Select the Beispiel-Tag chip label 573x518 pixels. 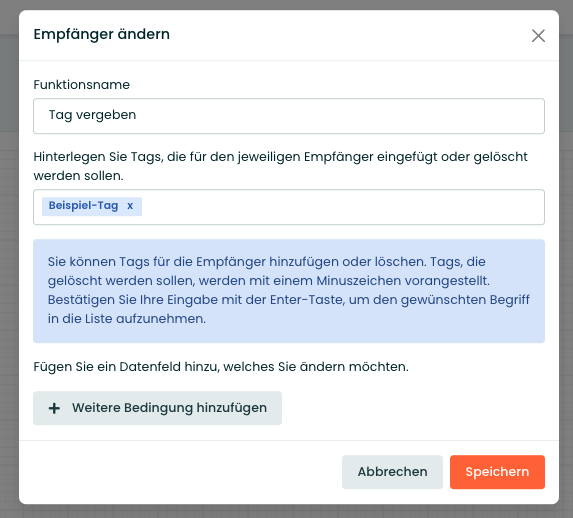coord(83,206)
